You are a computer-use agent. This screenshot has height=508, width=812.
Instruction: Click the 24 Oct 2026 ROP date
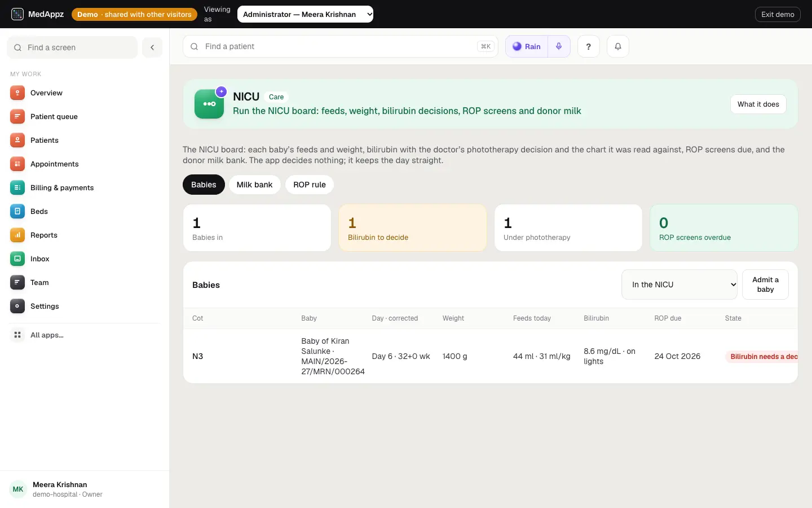(677, 356)
